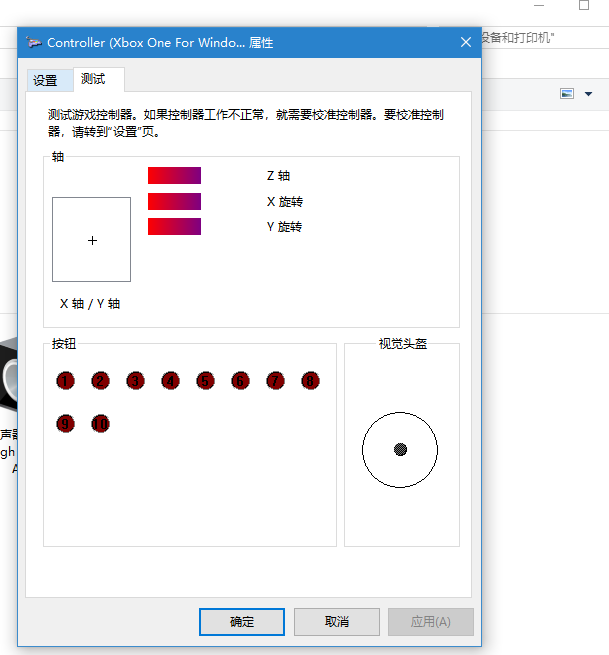The width and height of the screenshot is (609, 655).
Task: Click the point-of-view hat center dot
Action: 400,449
